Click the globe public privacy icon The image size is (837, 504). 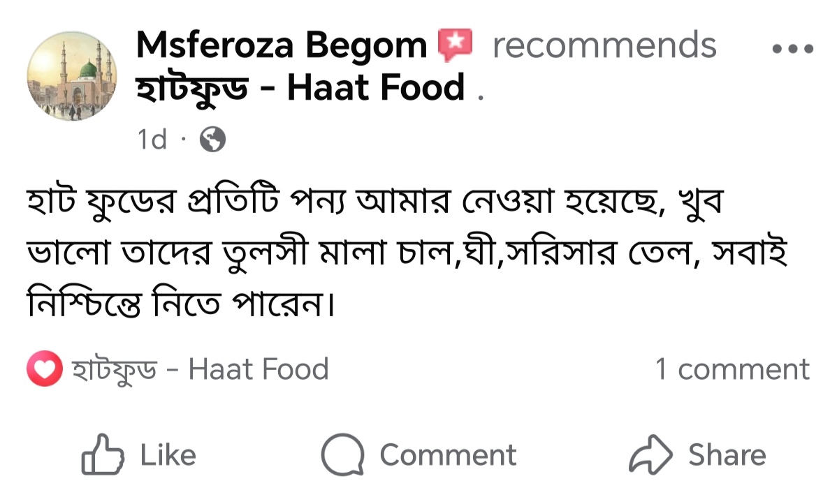click(x=212, y=140)
